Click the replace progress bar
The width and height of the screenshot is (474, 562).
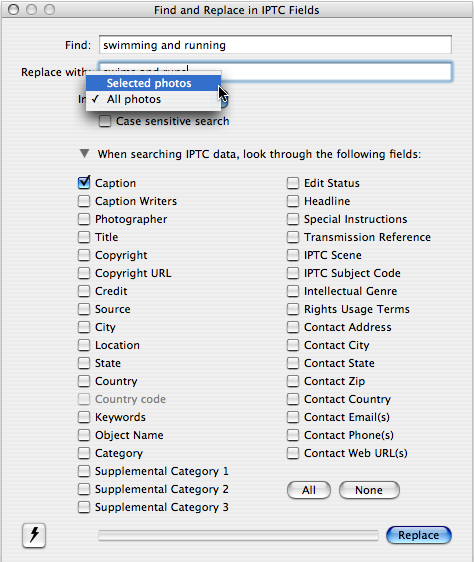[238, 535]
